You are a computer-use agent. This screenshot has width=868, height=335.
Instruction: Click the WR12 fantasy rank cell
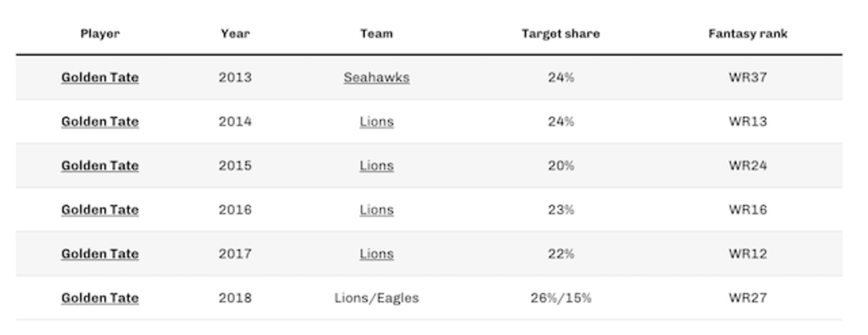[748, 254]
